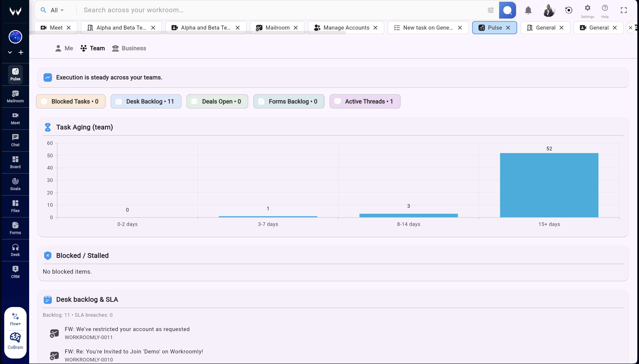Select the Chat icon in the sidebar
This screenshot has height=364, width=639.
click(15, 140)
